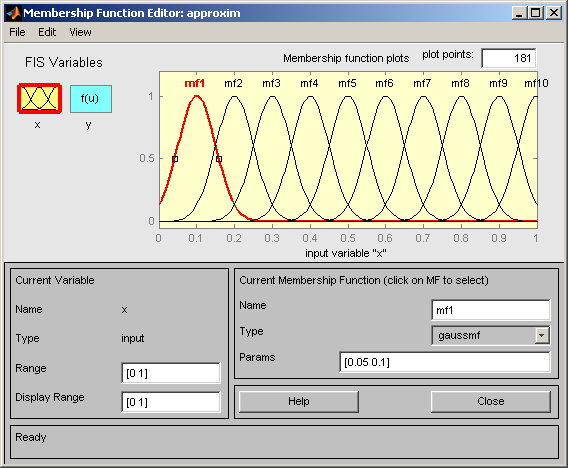Select the mf8 membership function label

click(x=460, y=83)
